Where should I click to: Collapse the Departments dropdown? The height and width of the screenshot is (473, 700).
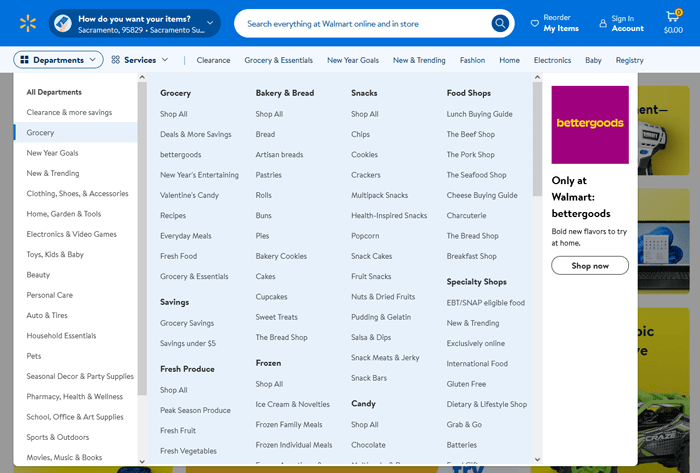coord(94,60)
